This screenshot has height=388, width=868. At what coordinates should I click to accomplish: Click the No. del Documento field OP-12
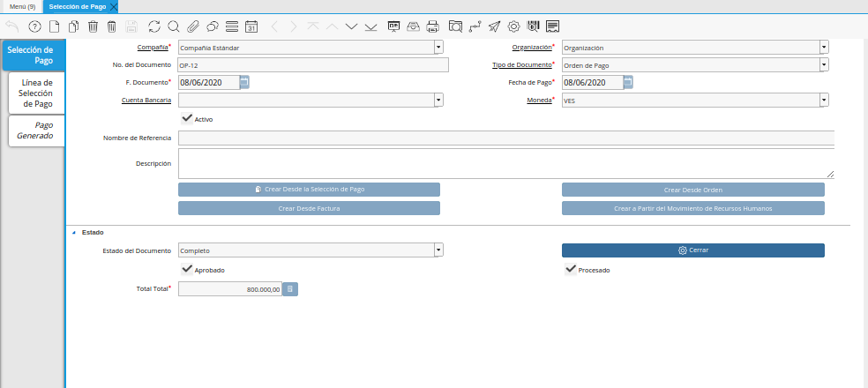[x=313, y=64]
